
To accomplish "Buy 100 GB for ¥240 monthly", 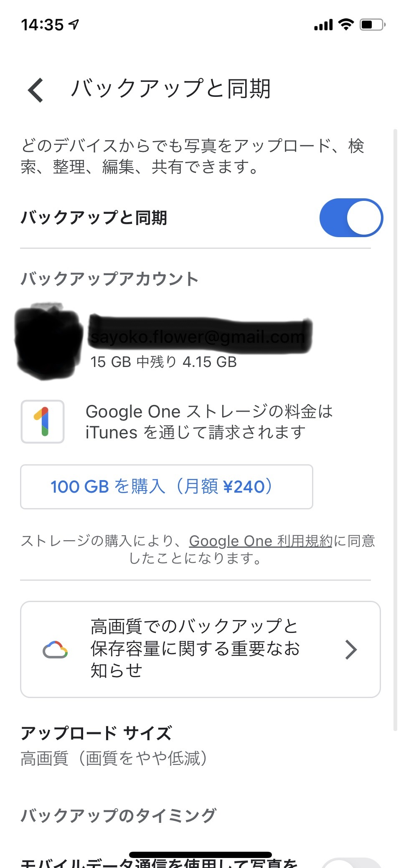I will tap(166, 487).
